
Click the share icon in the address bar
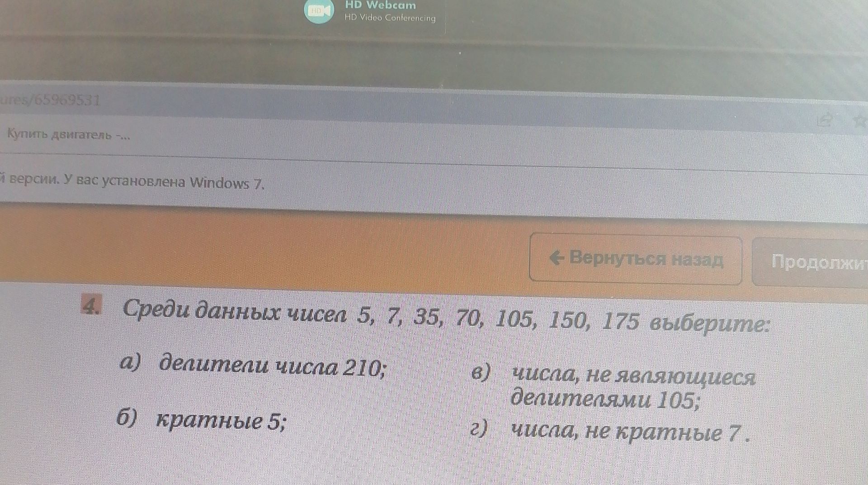coord(825,120)
